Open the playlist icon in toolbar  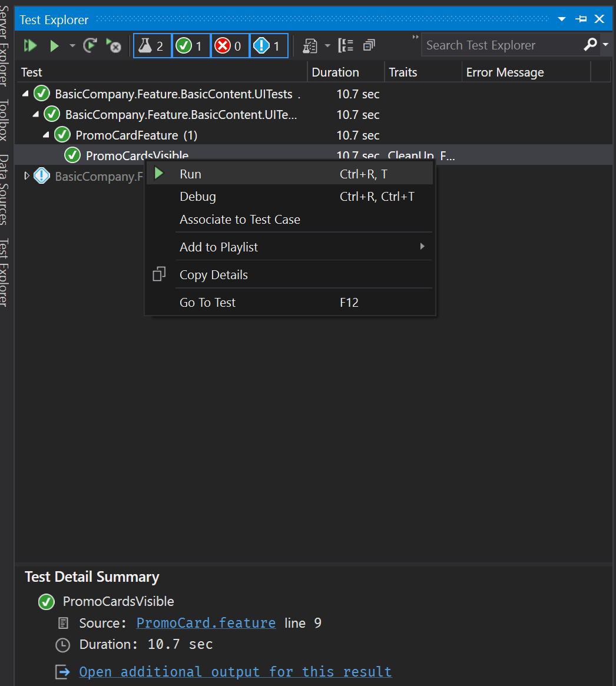pos(310,46)
